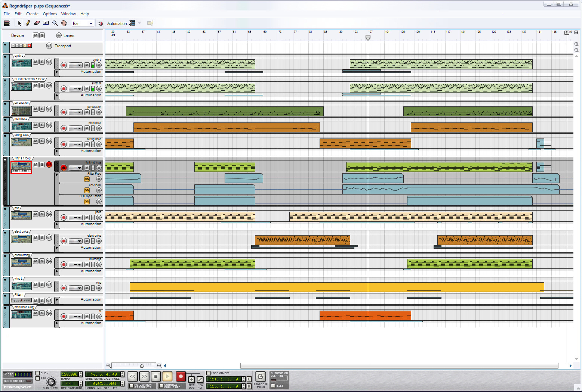Select the Razor tool in the toolbar
Image resolution: width=582 pixels, height=392 pixels.
[46, 23]
